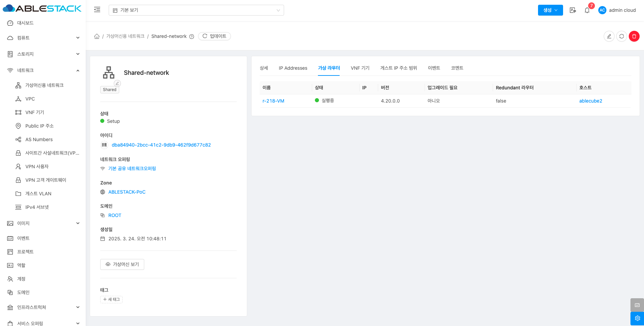Click the small edit icon under network image

(117, 83)
